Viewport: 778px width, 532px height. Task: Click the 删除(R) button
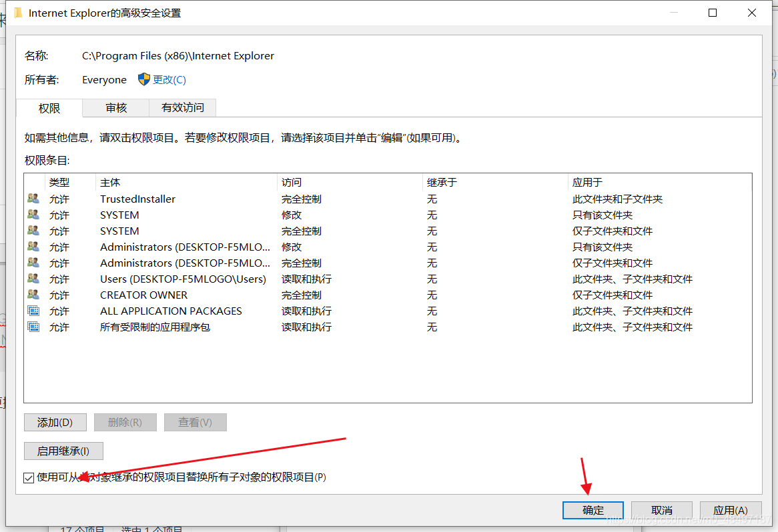point(125,423)
